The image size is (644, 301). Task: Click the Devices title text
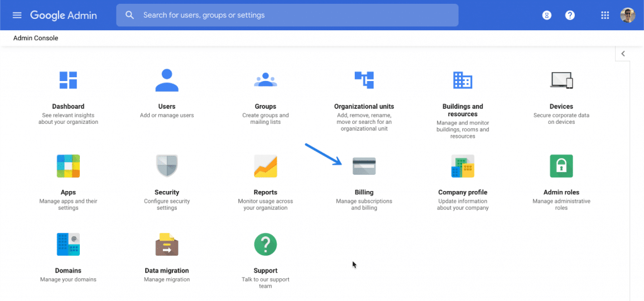(561, 106)
